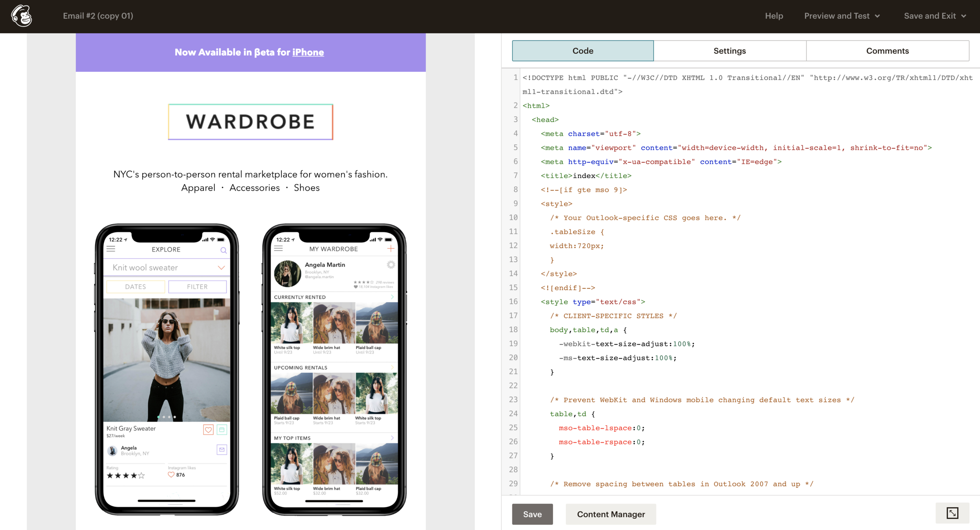Click the CLIENT-SPECIFIC STYLES comment line

[613, 316]
